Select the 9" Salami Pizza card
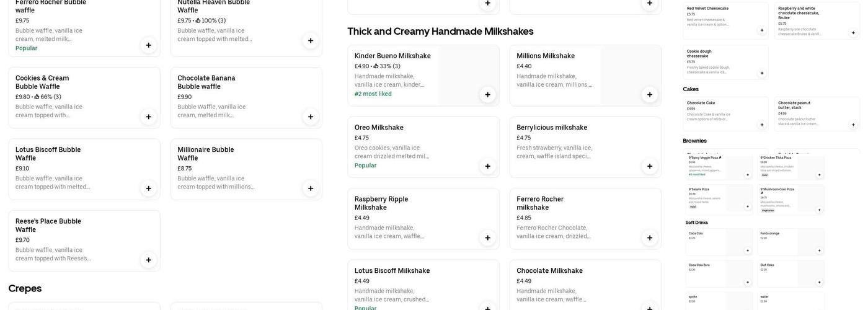This screenshot has height=310, width=868. (719, 198)
